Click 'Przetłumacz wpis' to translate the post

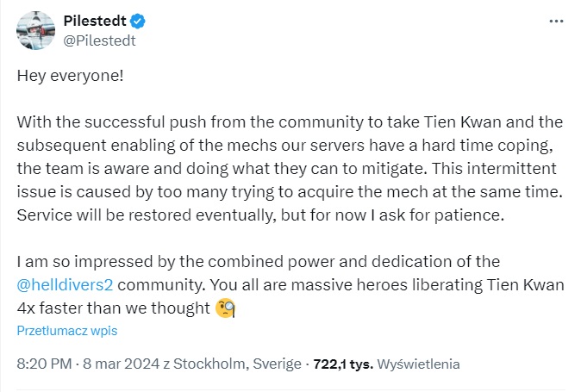[x=67, y=330]
